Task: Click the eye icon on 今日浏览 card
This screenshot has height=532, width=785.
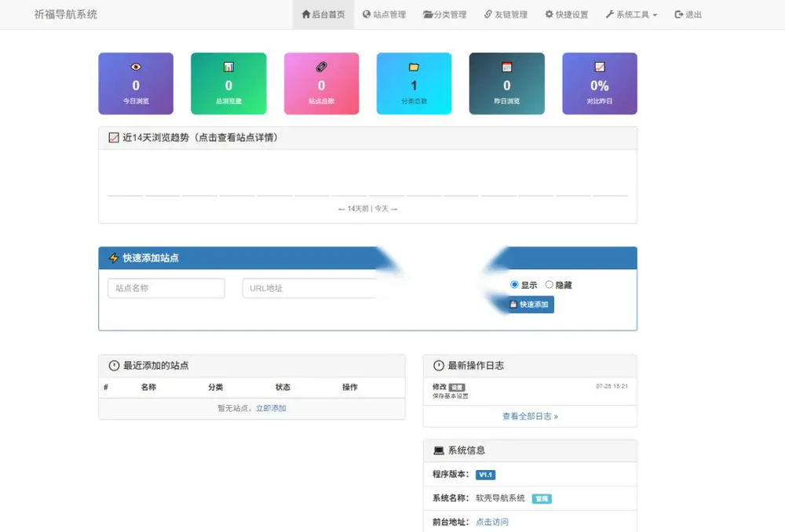Action: click(136, 67)
